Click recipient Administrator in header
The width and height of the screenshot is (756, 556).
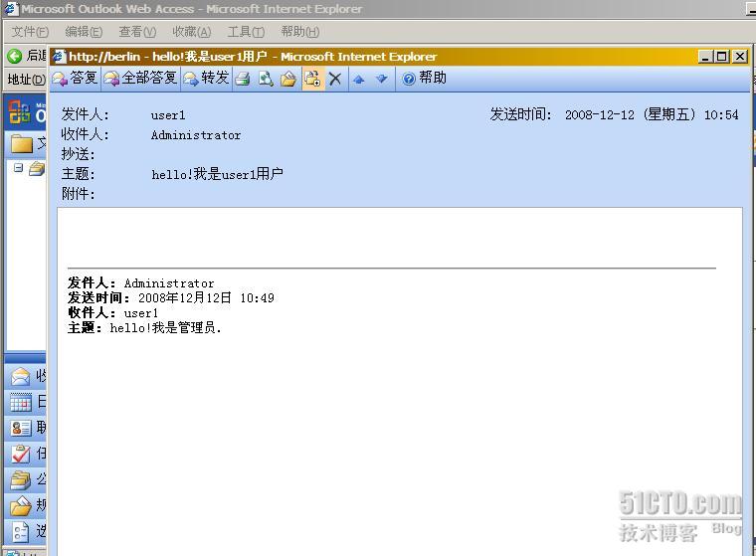(196, 135)
